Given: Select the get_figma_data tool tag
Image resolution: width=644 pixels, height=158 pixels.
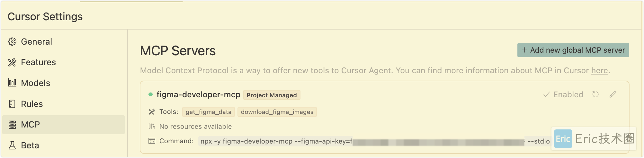Looking at the screenshot, I should 209,112.
